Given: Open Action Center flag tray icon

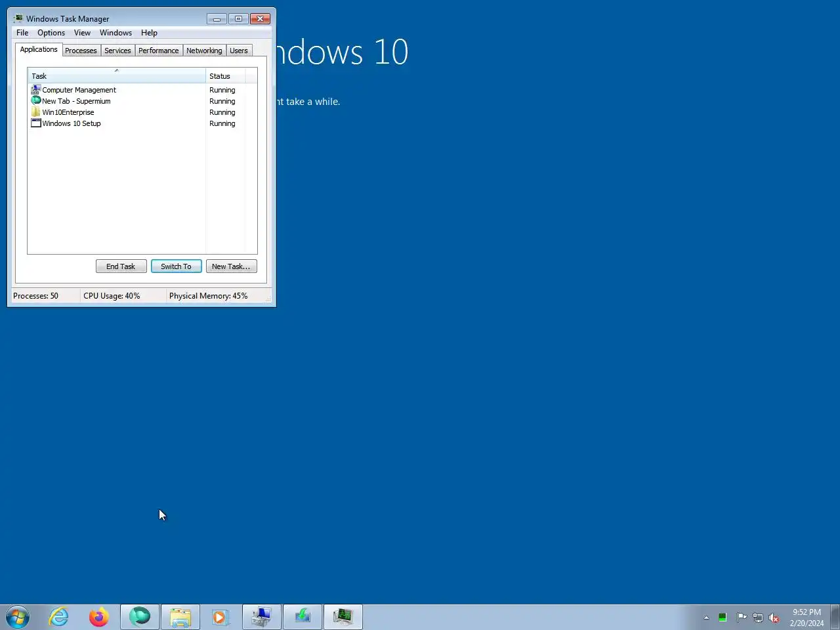Looking at the screenshot, I should click(742, 618).
